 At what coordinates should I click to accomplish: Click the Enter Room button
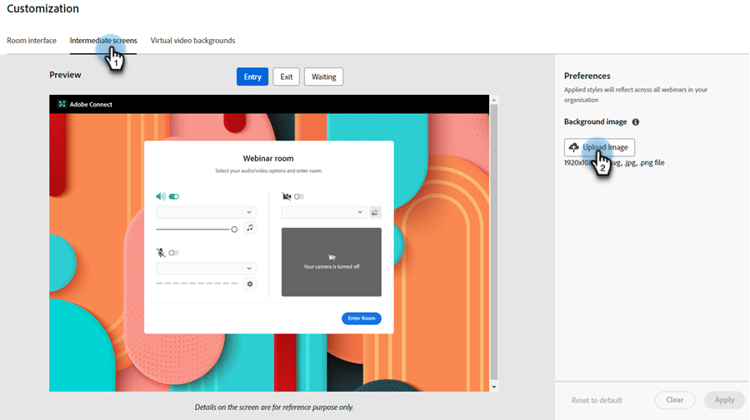click(x=362, y=319)
